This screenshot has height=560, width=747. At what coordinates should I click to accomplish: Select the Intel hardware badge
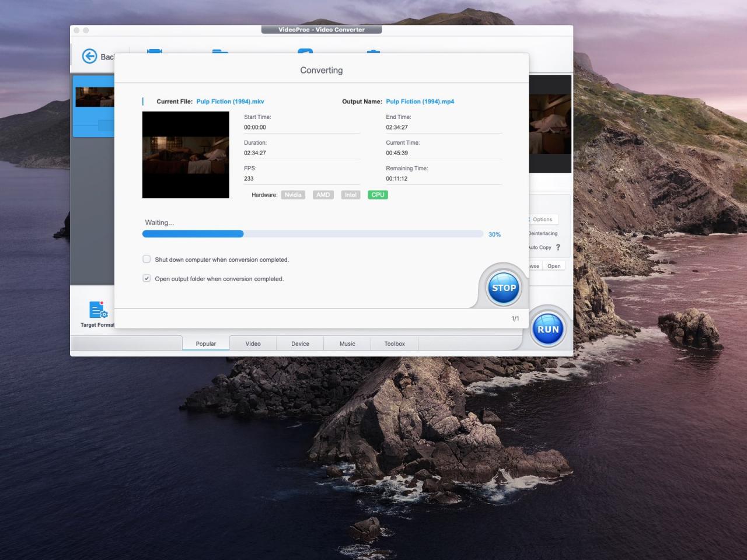click(x=350, y=195)
